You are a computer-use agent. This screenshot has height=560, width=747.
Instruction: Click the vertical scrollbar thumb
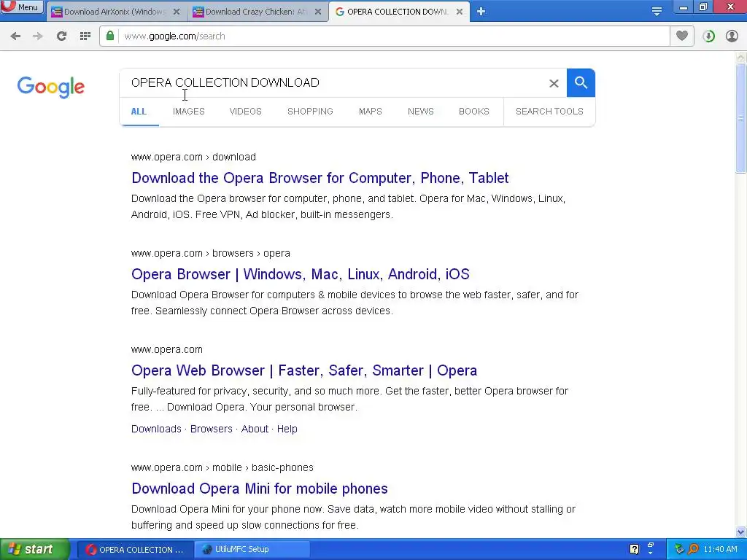point(741,118)
